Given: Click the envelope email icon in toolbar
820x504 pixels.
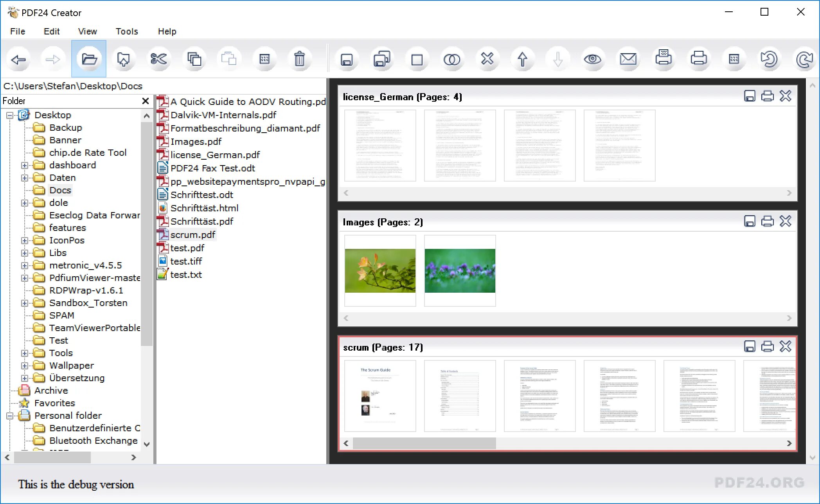Looking at the screenshot, I should [628, 59].
